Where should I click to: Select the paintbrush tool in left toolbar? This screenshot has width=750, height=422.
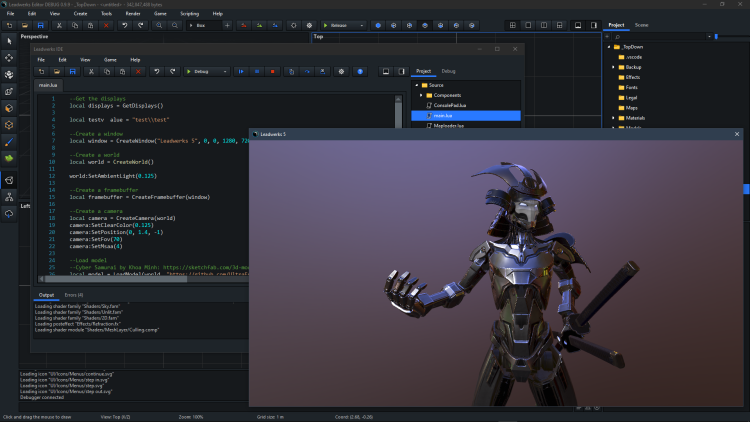point(9,141)
